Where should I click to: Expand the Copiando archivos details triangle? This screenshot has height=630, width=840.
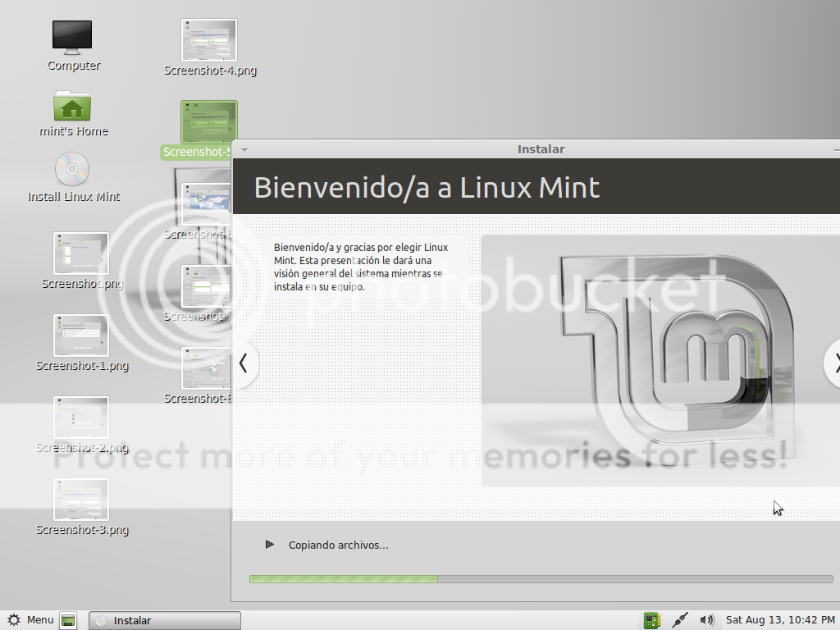click(269, 545)
